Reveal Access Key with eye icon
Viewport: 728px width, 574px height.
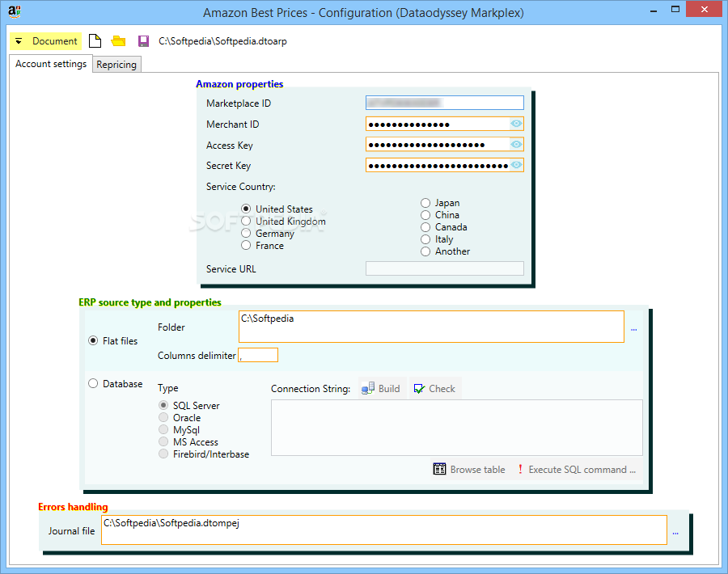pyautogui.click(x=516, y=145)
